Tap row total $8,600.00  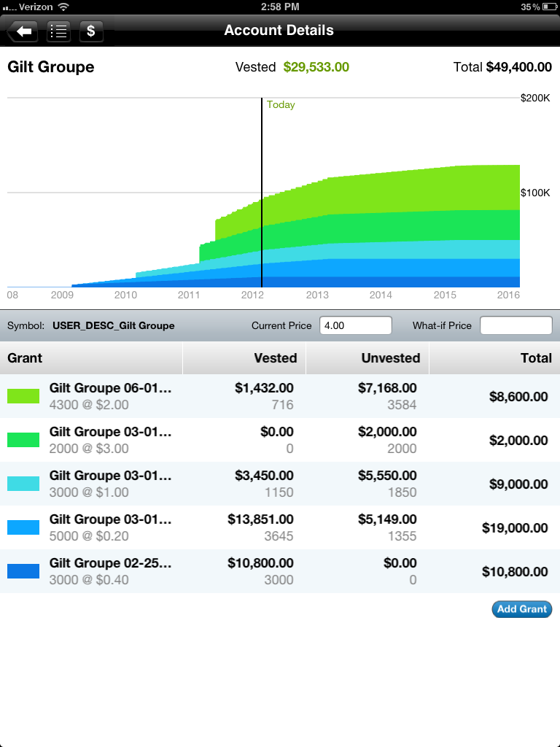tap(518, 396)
